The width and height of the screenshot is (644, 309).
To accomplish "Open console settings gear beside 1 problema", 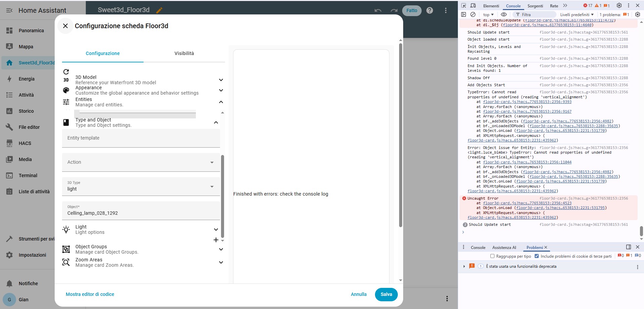I will [638, 14].
